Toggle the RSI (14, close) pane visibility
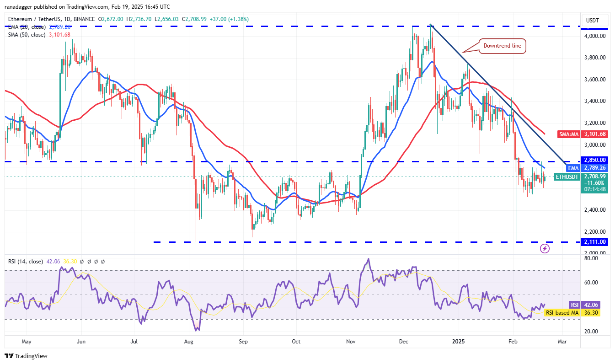 pos(25,261)
